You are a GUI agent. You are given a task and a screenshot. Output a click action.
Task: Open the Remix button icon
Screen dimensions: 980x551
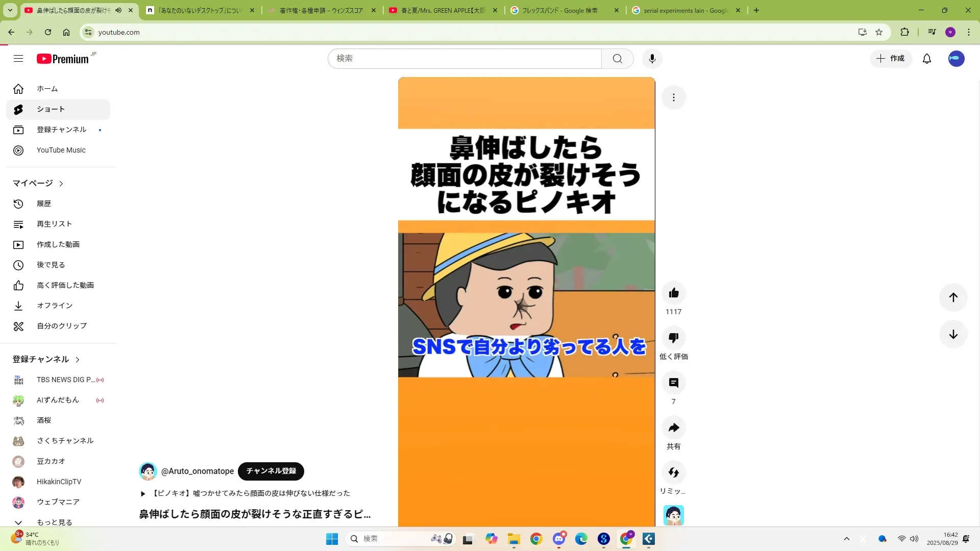click(673, 472)
